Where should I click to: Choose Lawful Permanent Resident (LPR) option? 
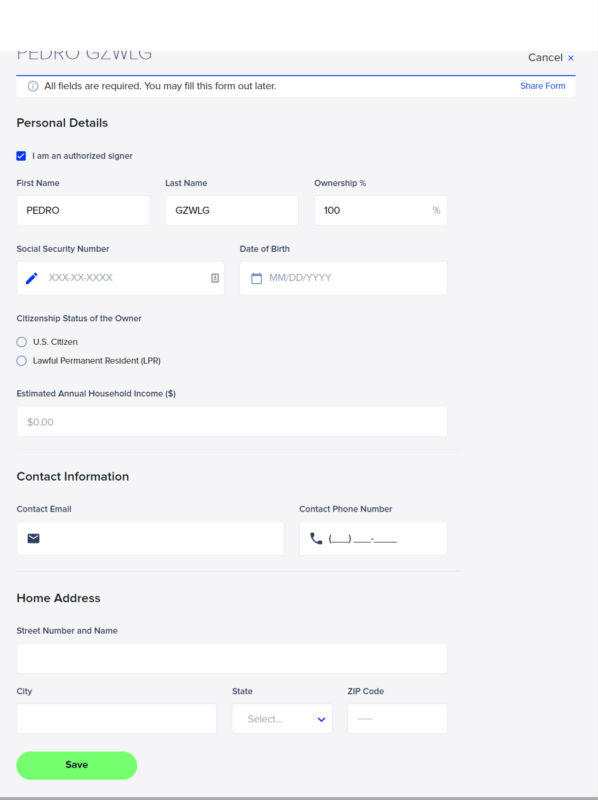point(21,361)
